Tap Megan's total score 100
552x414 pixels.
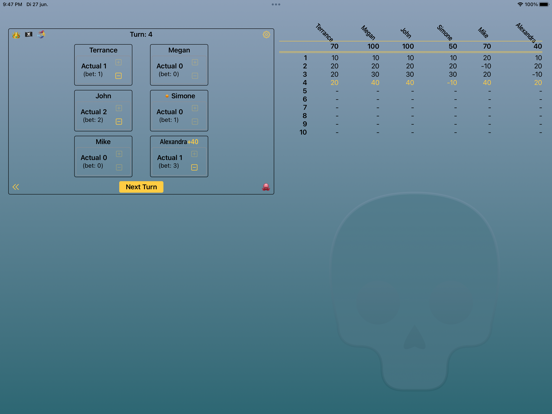(x=373, y=46)
